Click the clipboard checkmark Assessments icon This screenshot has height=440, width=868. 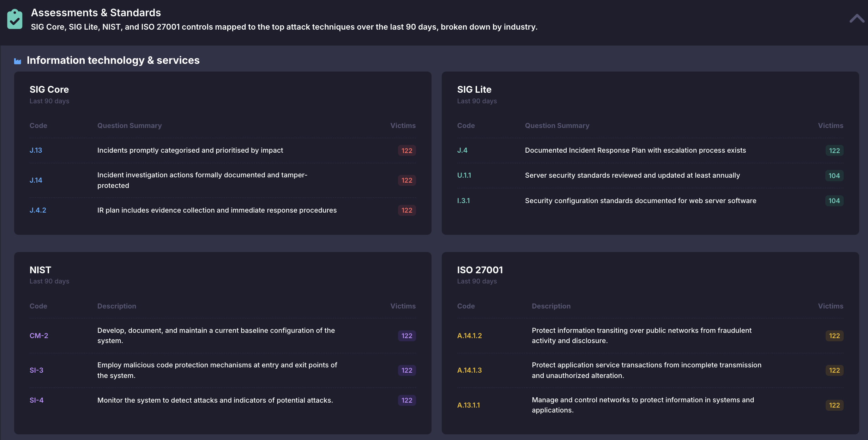[15, 19]
